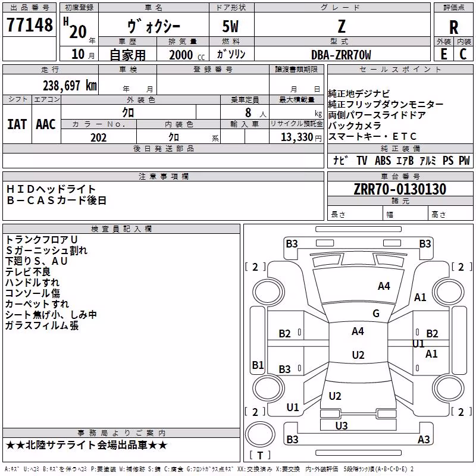Image resolution: width=476 pixels, height=476 pixels.
Task: Click the door type value 5W
Action: (x=230, y=26)
